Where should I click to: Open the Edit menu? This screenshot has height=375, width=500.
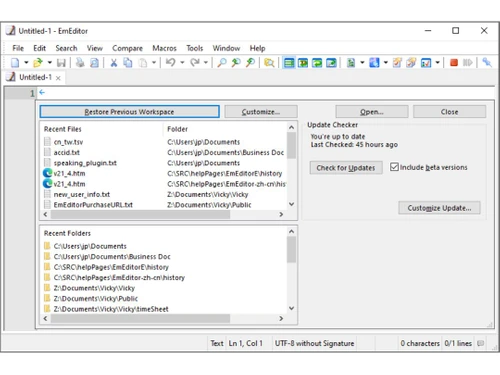pyautogui.click(x=39, y=48)
